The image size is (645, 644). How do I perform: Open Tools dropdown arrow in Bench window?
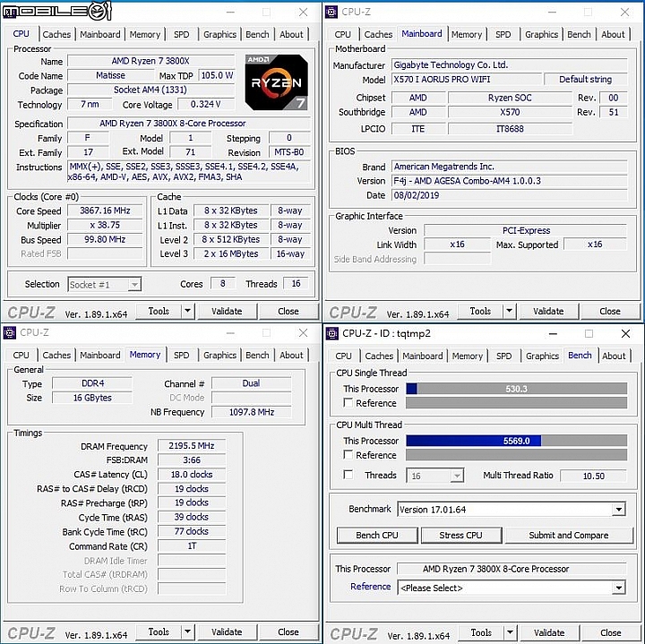510,632
